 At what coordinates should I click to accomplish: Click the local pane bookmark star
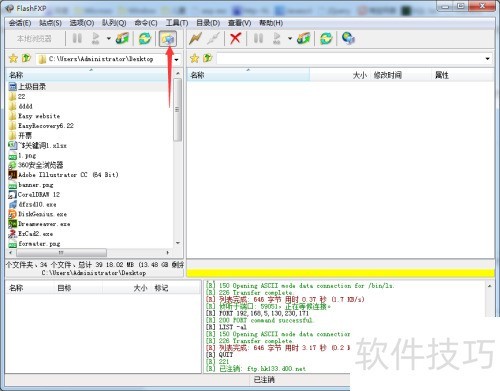click(x=13, y=59)
